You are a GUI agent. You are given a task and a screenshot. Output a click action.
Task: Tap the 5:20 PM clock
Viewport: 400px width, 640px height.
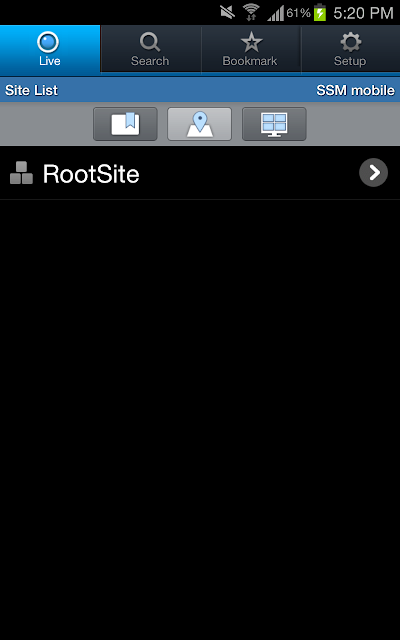tap(363, 13)
